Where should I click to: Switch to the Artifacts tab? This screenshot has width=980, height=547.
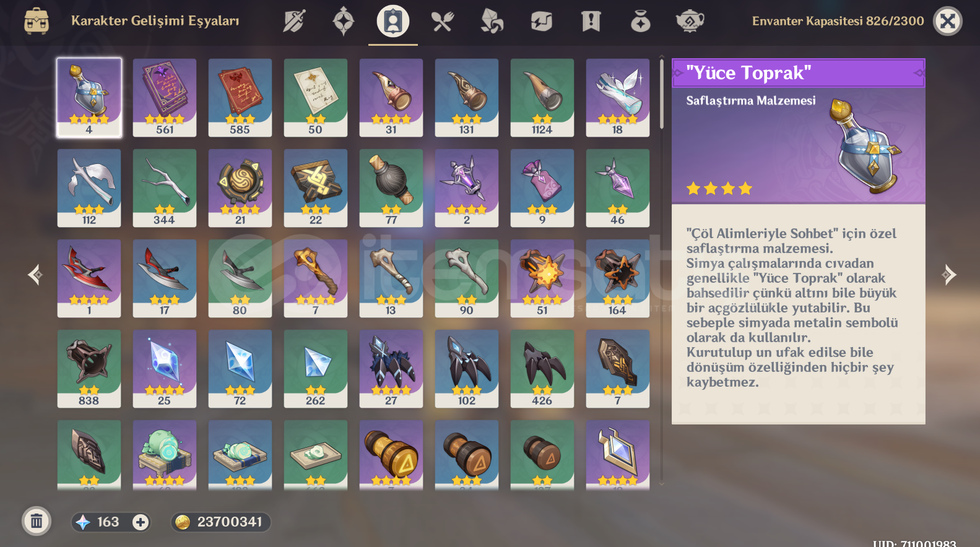tap(344, 22)
